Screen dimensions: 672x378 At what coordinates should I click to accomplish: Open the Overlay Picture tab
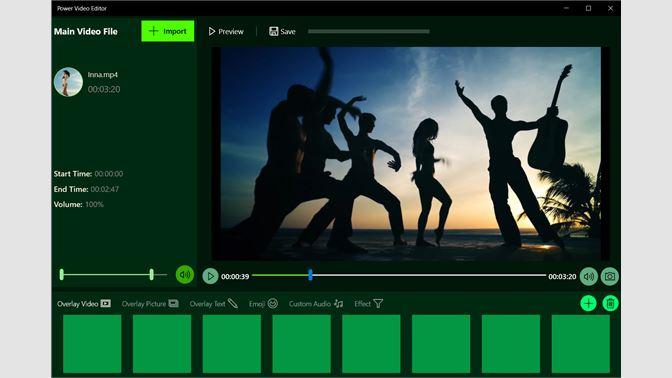pyautogui.click(x=150, y=304)
